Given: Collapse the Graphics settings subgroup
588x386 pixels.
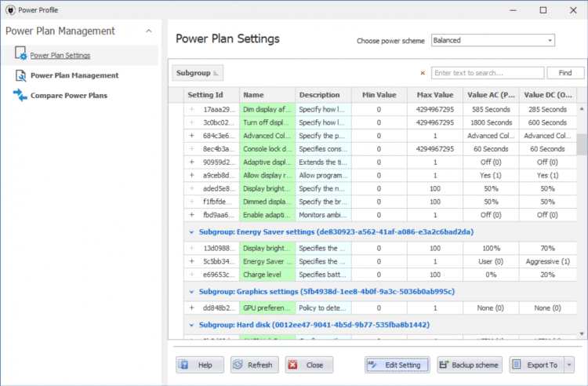Looking at the screenshot, I should point(191,291).
